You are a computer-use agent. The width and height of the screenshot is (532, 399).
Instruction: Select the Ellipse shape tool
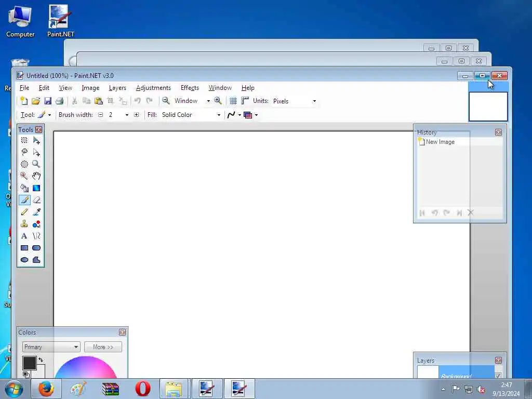tap(24, 260)
